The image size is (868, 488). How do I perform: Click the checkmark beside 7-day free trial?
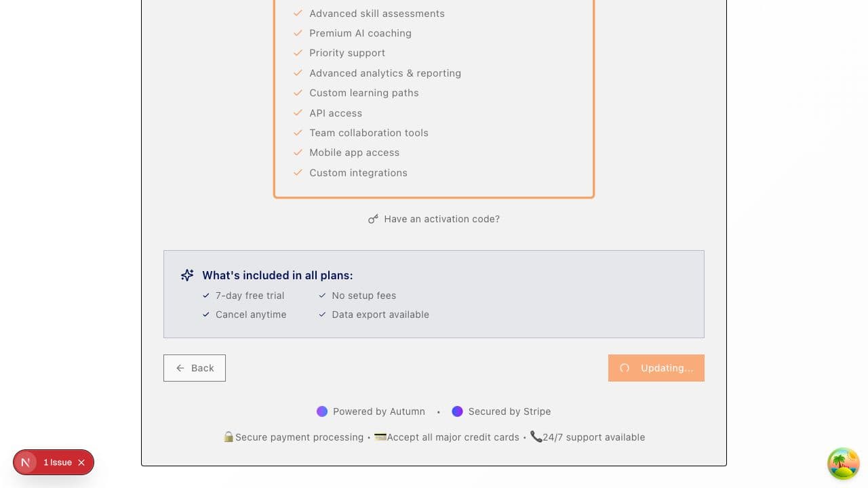(206, 296)
